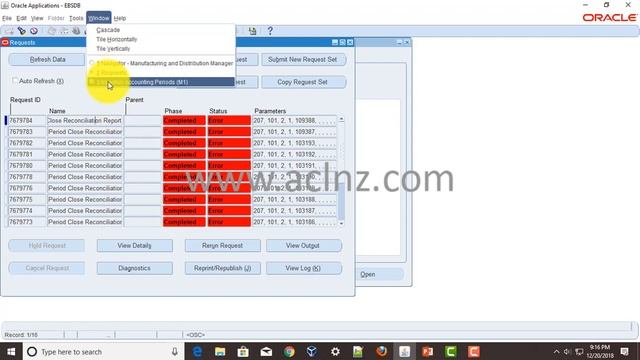Open the Edit menu
640x360 pixels.
pos(21,18)
